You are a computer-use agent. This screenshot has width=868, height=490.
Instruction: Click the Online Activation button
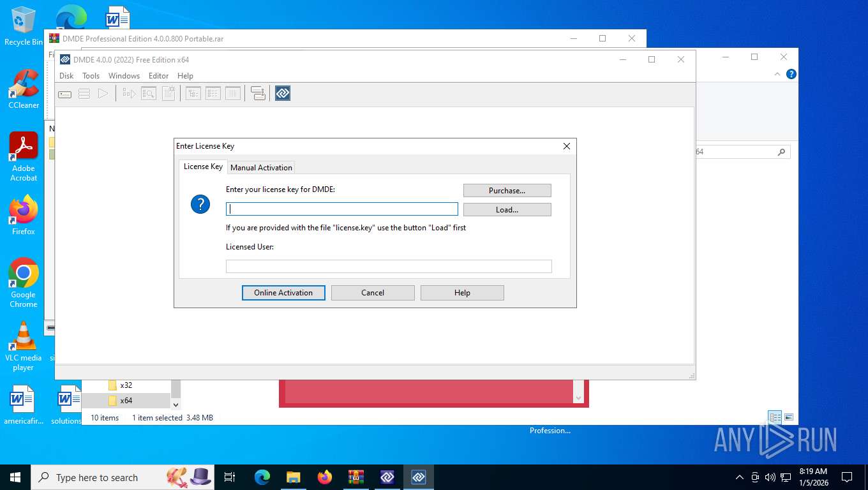coord(283,293)
